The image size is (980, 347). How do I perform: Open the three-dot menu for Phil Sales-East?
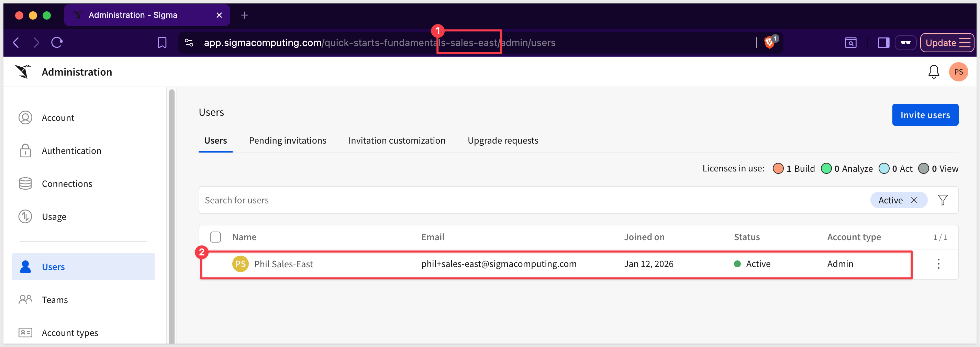[x=938, y=264]
